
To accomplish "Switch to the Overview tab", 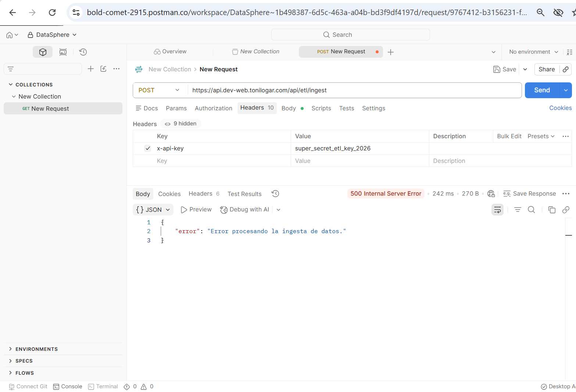I will [170, 52].
